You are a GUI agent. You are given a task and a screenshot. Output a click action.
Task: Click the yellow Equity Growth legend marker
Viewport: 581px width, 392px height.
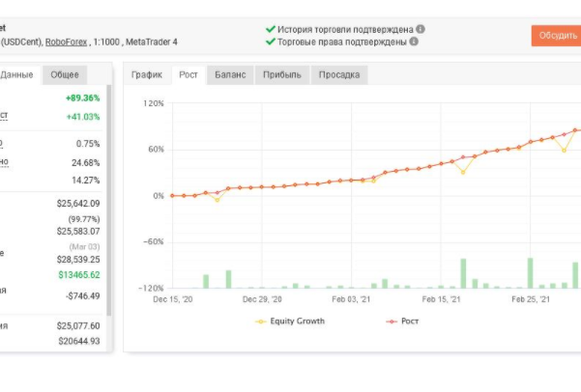pos(260,321)
